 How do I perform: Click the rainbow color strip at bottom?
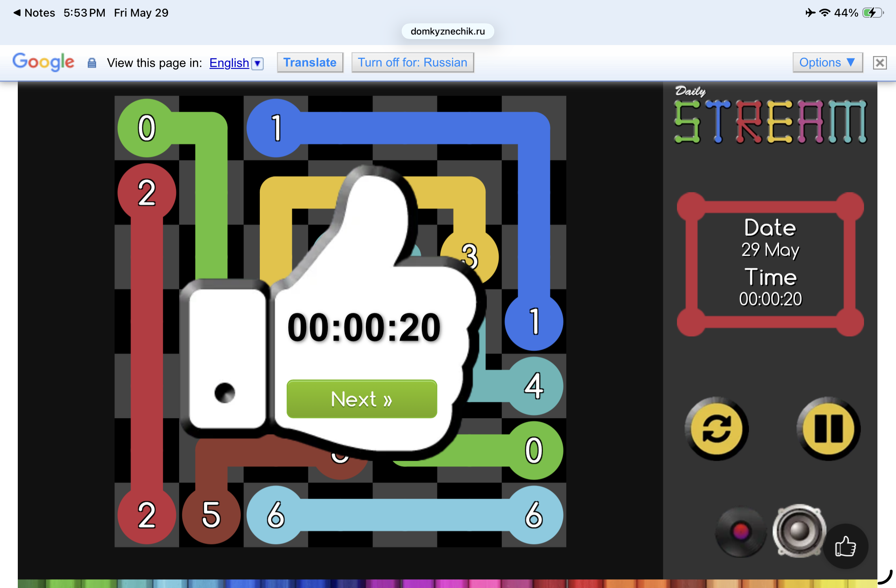coord(448,584)
